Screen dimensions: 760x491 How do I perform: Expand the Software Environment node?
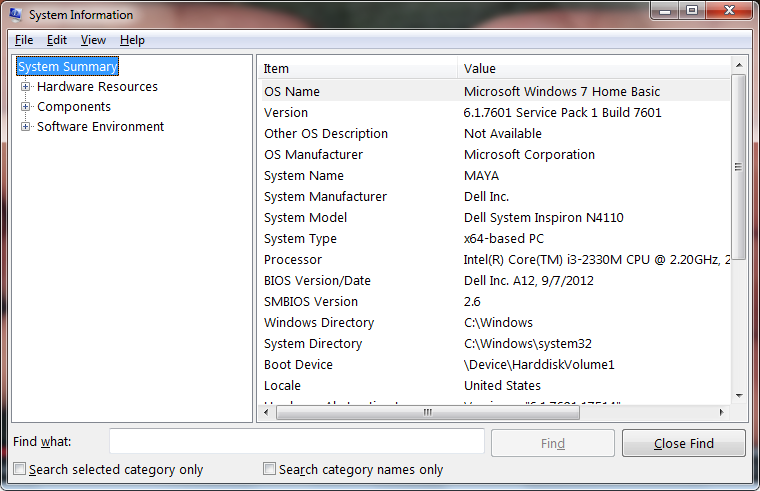tap(25, 127)
